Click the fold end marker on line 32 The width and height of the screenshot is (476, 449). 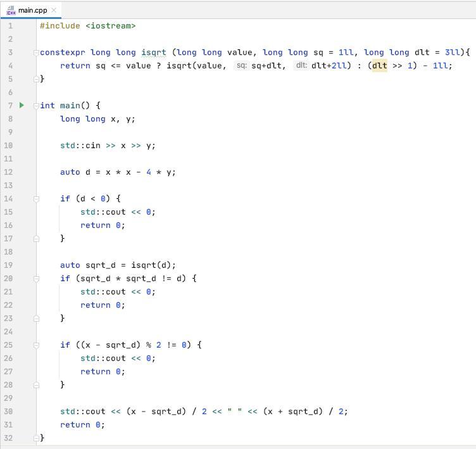click(x=36, y=438)
